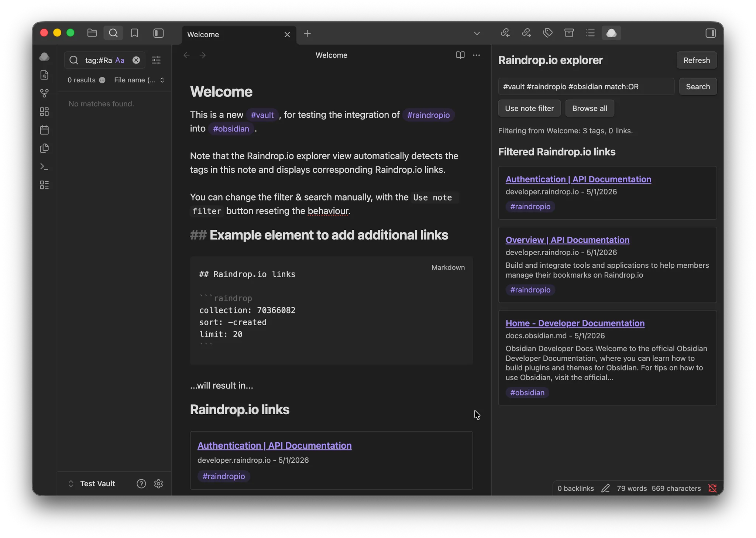Click the #vault tag in the note
The image size is (756, 538).
tap(262, 115)
